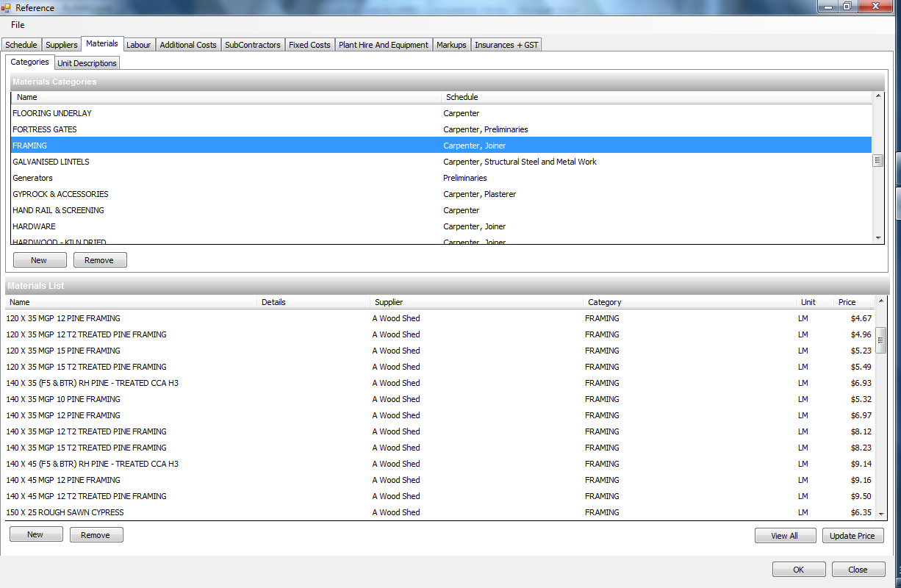Screen dimensions: 901x588
Task: Select the GYPROCK & ACCESSORIES category
Action: point(60,194)
